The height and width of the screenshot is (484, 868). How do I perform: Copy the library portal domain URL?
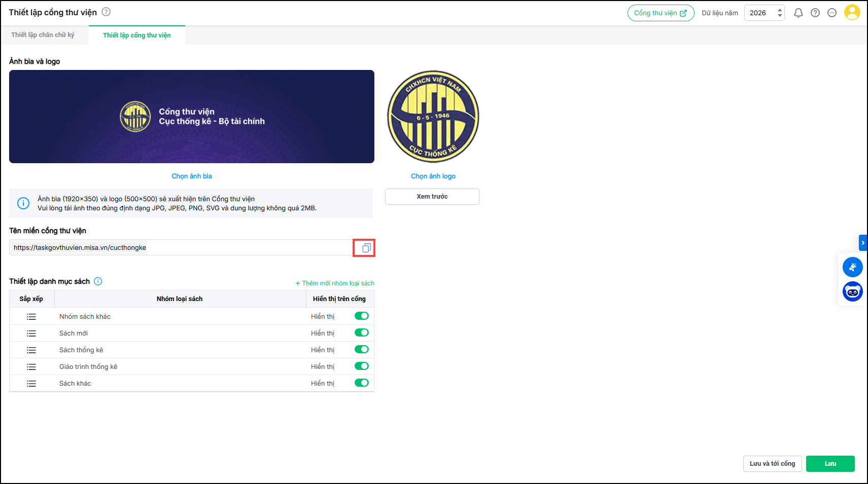coord(366,248)
